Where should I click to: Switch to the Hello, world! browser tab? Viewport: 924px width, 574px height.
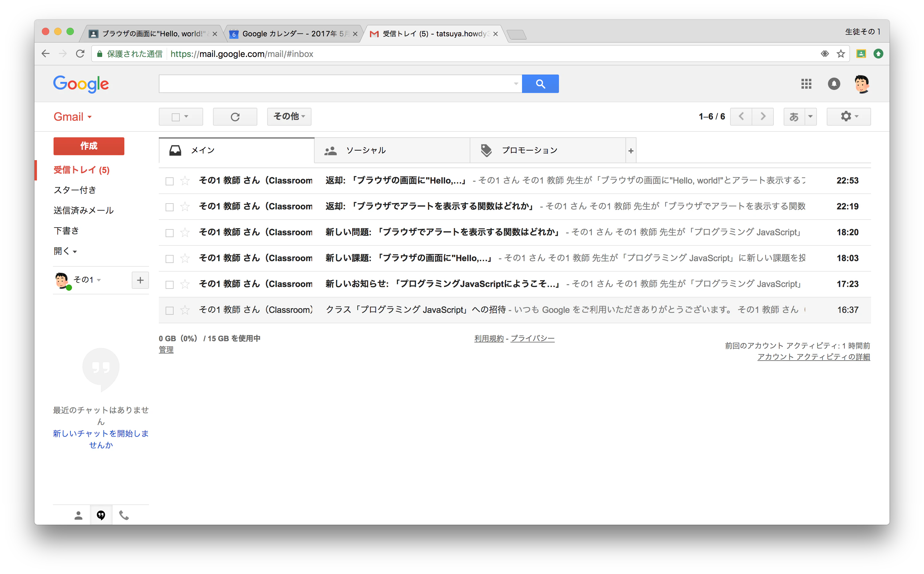click(x=152, y=34)
